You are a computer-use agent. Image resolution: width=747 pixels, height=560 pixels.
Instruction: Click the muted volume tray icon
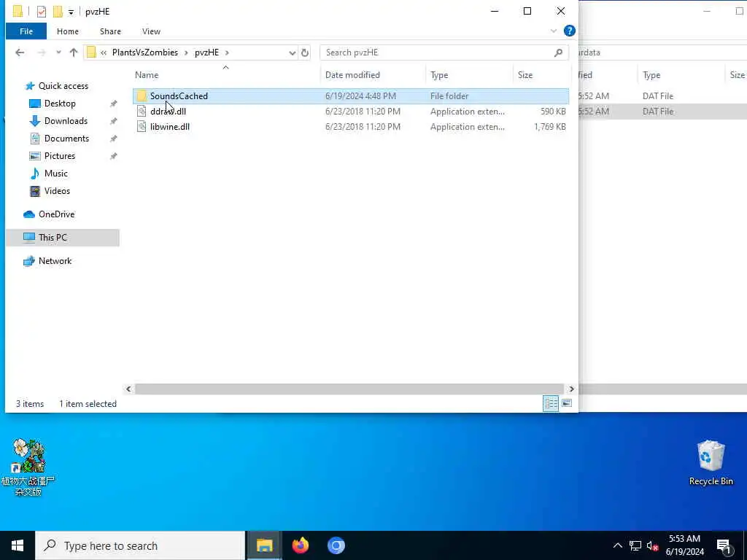pyautogui.click(x=653, y=545)
